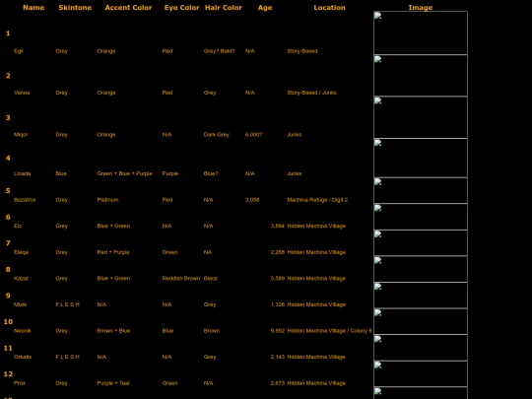Viewport: 532px width, 399px height.
Task: Select row number 7
Action: (x=8, y=243)
